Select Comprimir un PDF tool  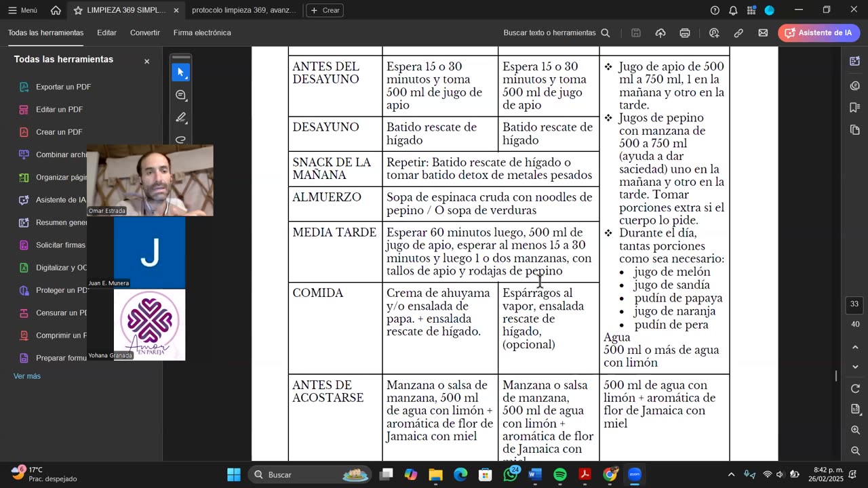52,335
